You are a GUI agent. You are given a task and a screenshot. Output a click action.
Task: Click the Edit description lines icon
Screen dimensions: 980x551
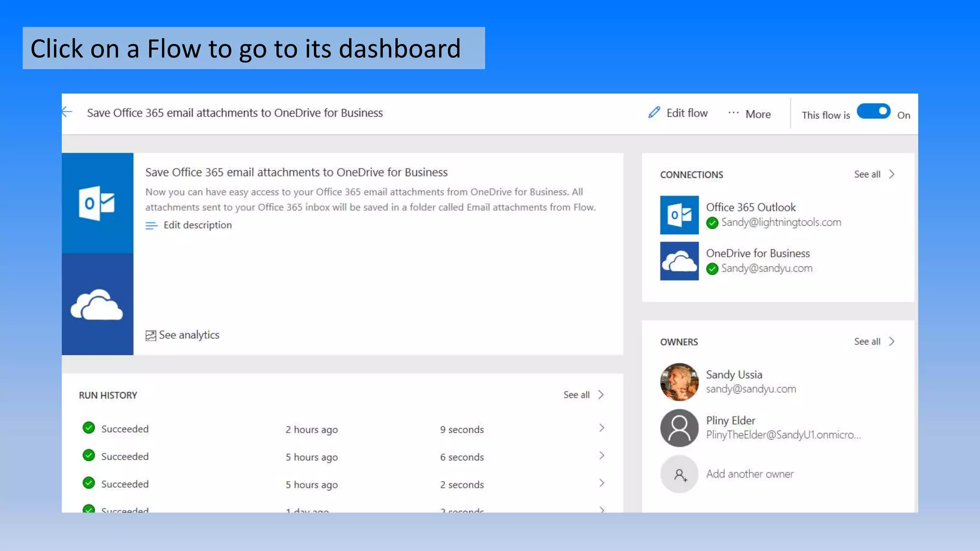click(x=151, y=225)
